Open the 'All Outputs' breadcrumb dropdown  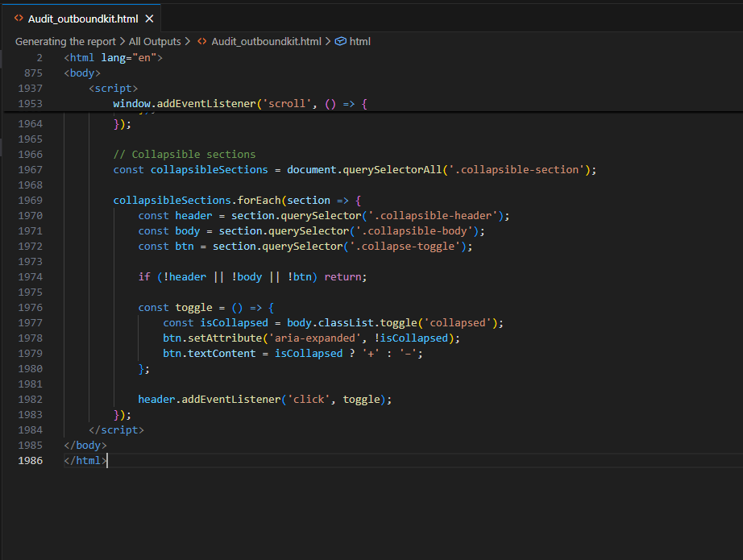pyautogui.click(x=155, y=41)
